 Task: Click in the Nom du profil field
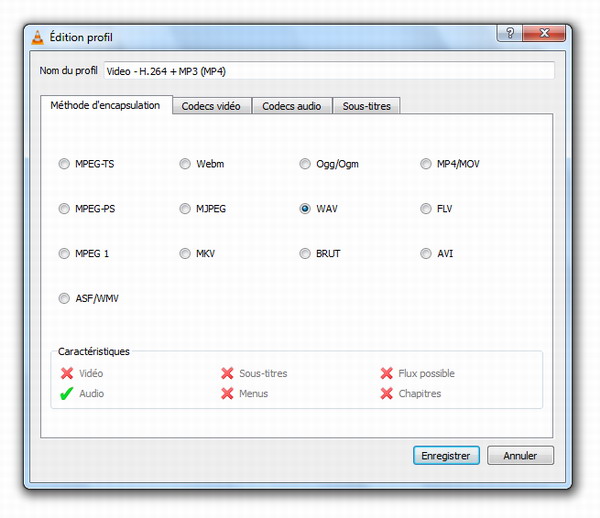click(x=327, y=71)
